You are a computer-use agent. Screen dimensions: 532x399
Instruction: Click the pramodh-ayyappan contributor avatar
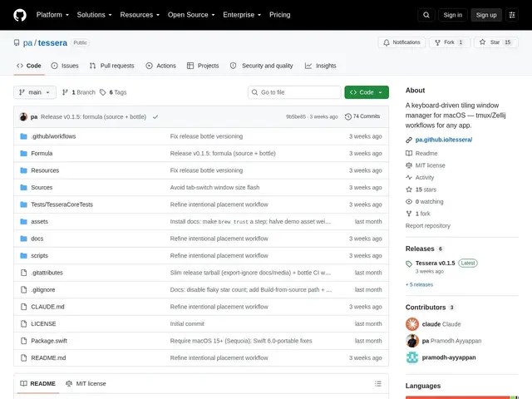coord(412,357)
